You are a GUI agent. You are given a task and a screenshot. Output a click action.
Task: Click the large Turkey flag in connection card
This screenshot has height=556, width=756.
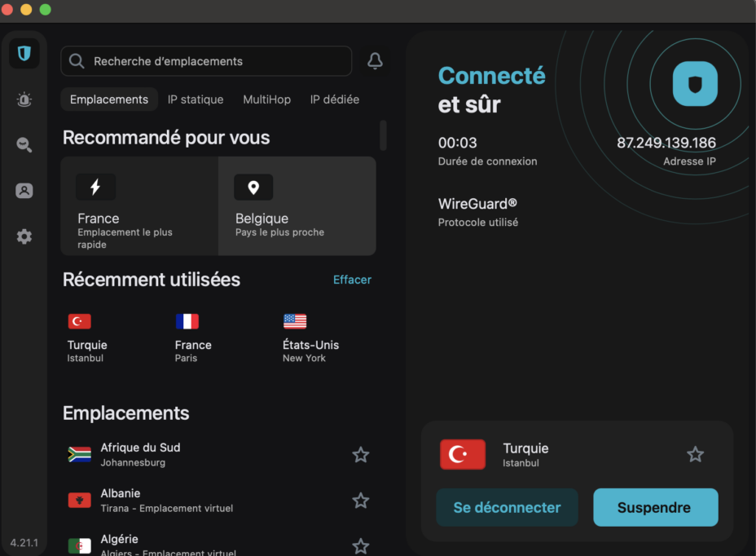(463, 454)
